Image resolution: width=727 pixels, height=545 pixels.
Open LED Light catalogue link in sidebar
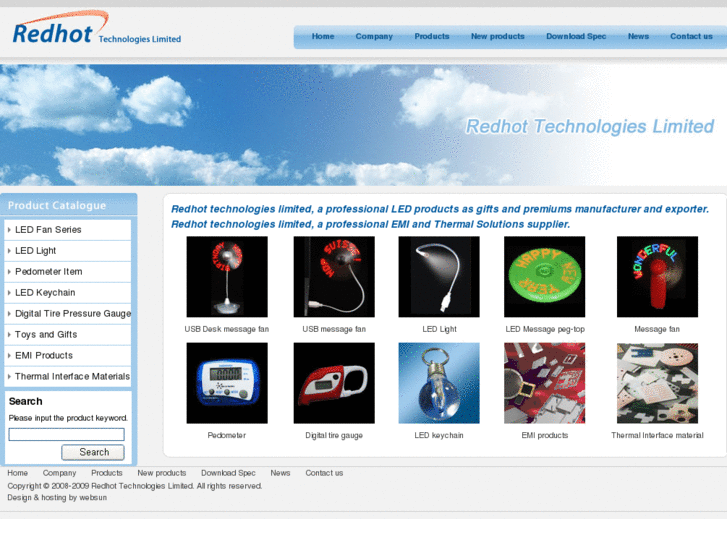35,250
